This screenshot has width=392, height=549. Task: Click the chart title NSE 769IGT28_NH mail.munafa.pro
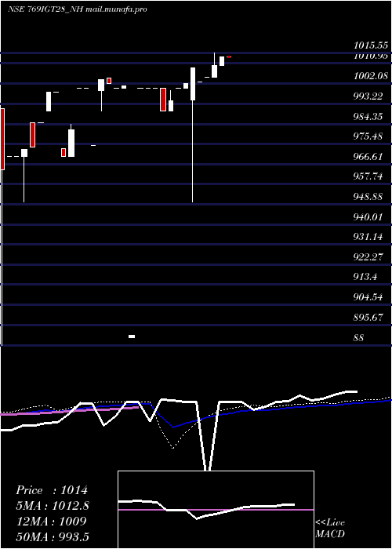[78, 9]
